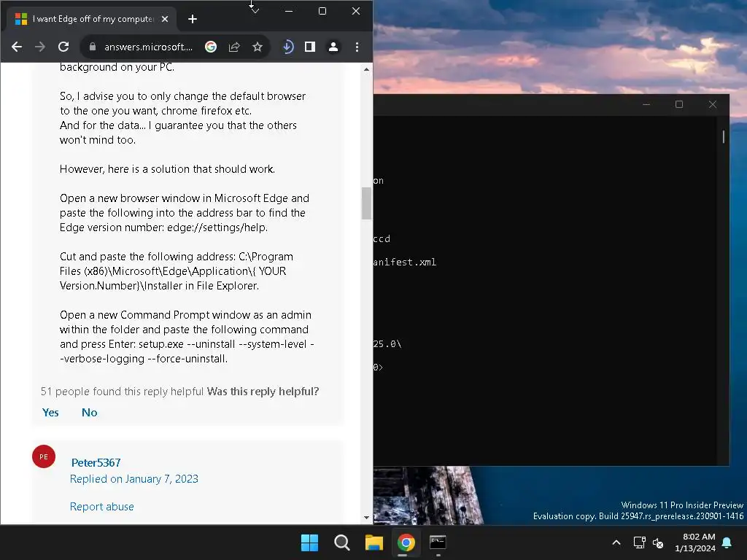Open Windows Start menu
This screenshot has width=747, height=560.
click(309, 542)
